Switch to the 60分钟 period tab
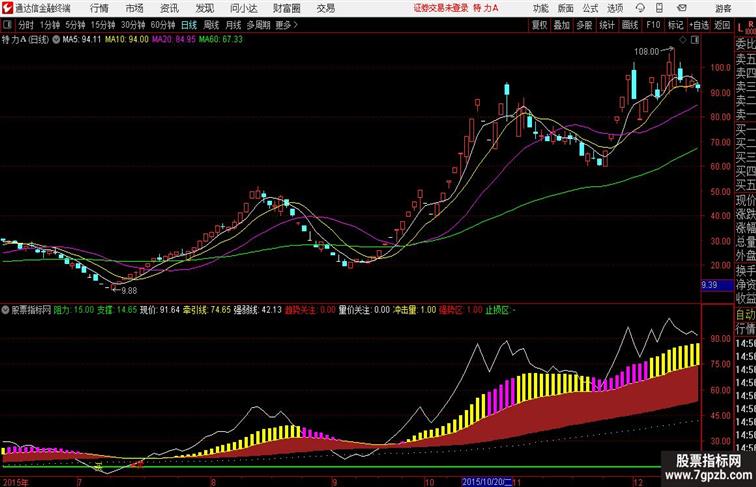The width and height of the screenshot is (756, 487). click(x=163, y=25)
